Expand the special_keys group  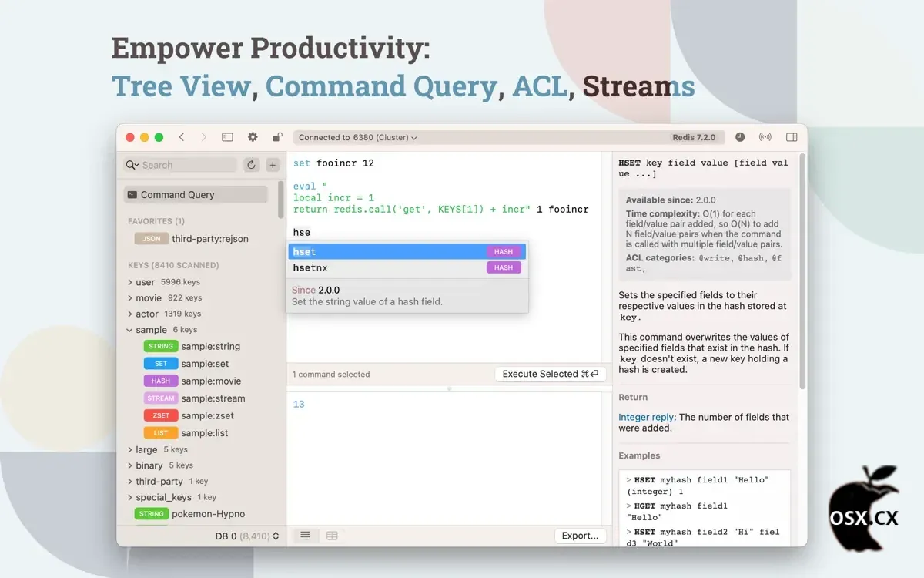(130, 497)
